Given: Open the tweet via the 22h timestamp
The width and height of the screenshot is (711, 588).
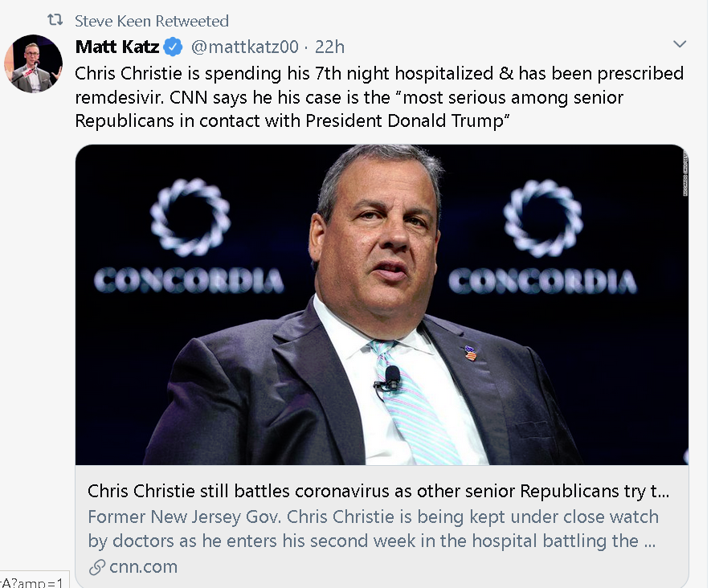Looking at the screenshot, I should (329, 47).
